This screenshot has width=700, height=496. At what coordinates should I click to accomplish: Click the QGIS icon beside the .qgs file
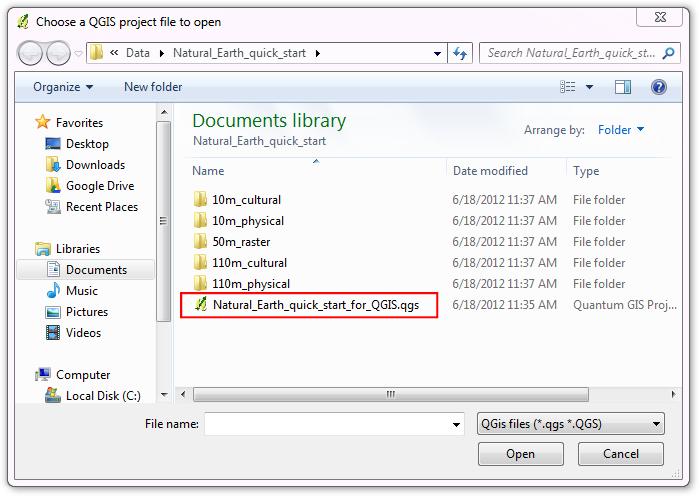(x=200, y=304)
